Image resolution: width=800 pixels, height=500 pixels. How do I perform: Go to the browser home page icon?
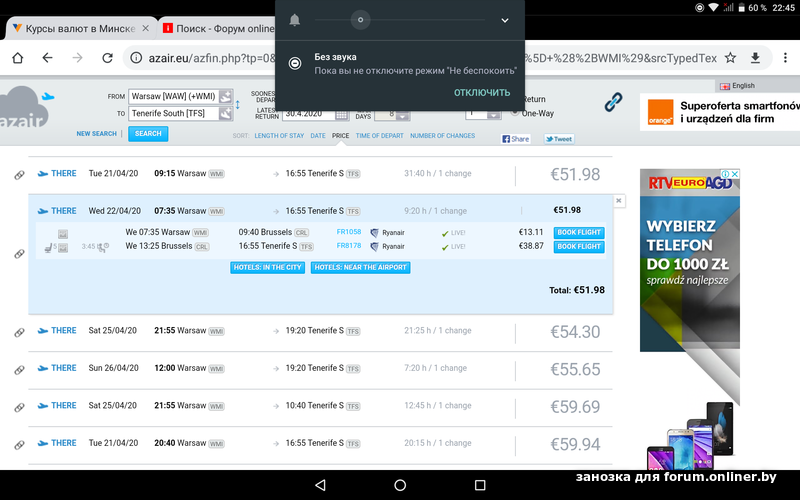pyautogui.click(x=18, y=58)
